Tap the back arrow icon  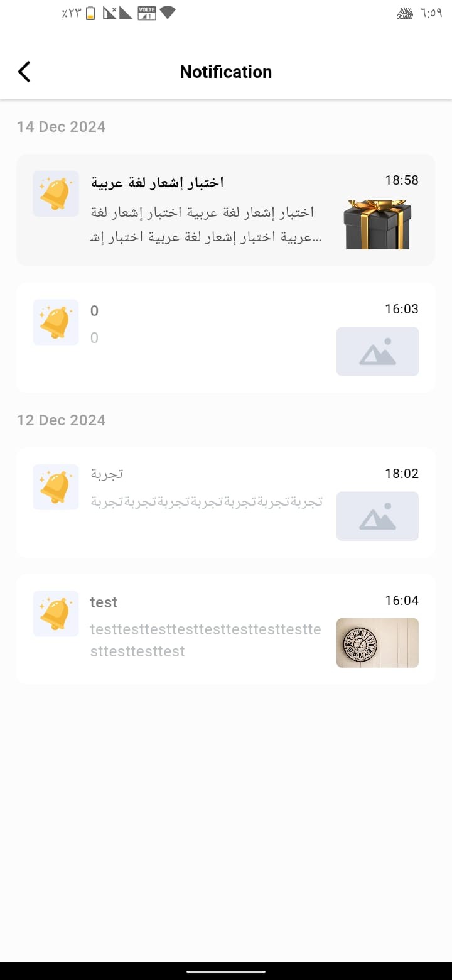tap(24, 72)
